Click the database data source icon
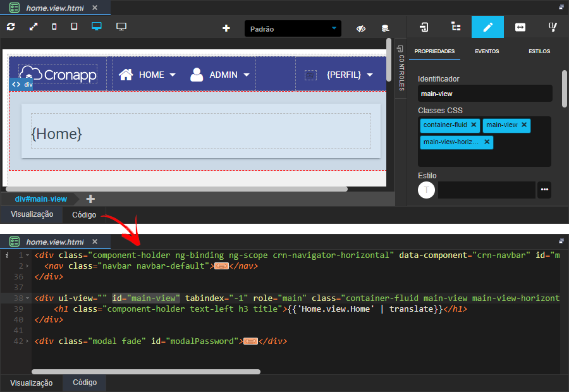This screenshot has width=569, height=392. (x=385, y=28)
